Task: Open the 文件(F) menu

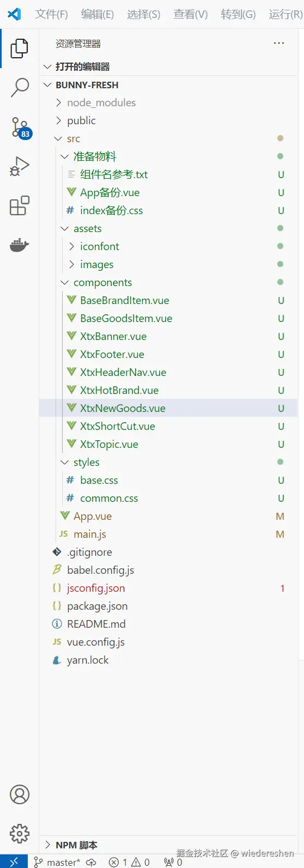Action: 52,14
